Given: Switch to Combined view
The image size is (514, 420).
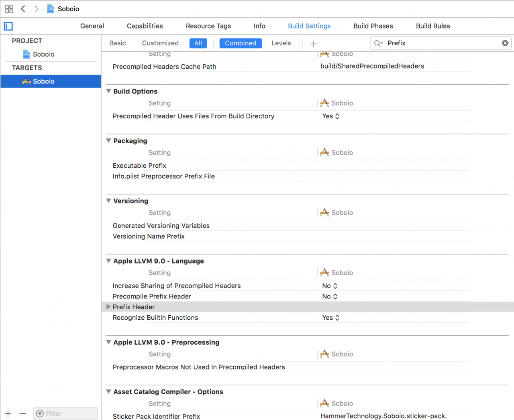Looking at the screenshot, I should pyautogui.click(x=241, y=43).
